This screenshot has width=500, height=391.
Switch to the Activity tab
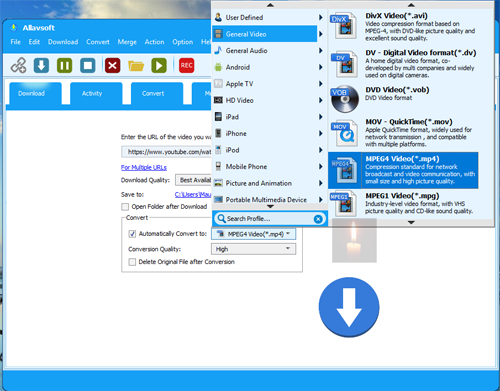pyautogui.click(x=96, y=93)
